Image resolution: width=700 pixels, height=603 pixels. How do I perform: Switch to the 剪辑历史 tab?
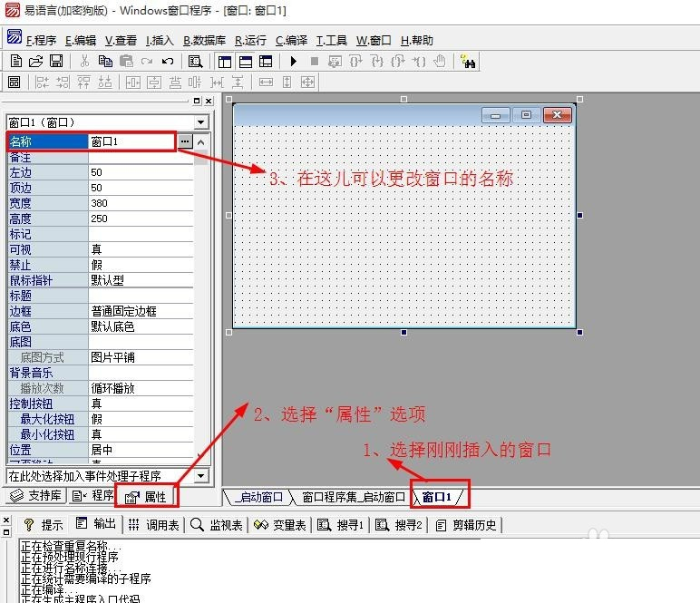pyautogui.click(x=466, y=525)
